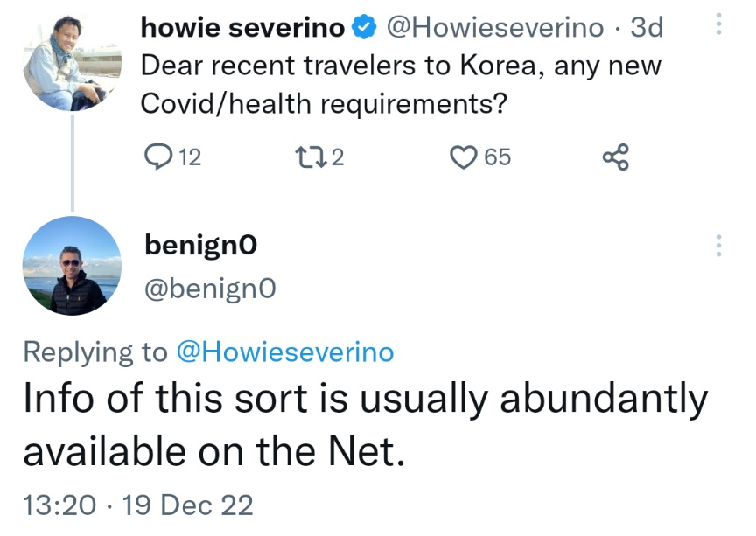Click the @Howieseverino handle in the header
Viewport: 756px width, 536px height.
click(494, 27)
